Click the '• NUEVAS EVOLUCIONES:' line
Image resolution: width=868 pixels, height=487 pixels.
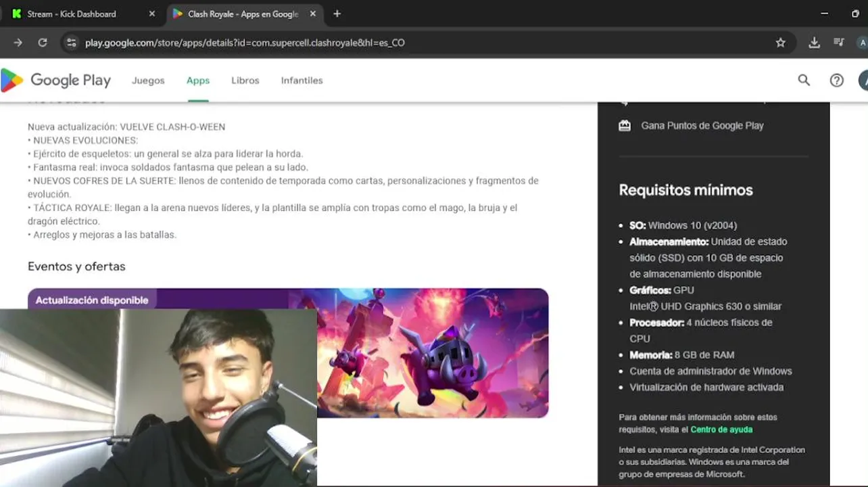pos(82,140)
